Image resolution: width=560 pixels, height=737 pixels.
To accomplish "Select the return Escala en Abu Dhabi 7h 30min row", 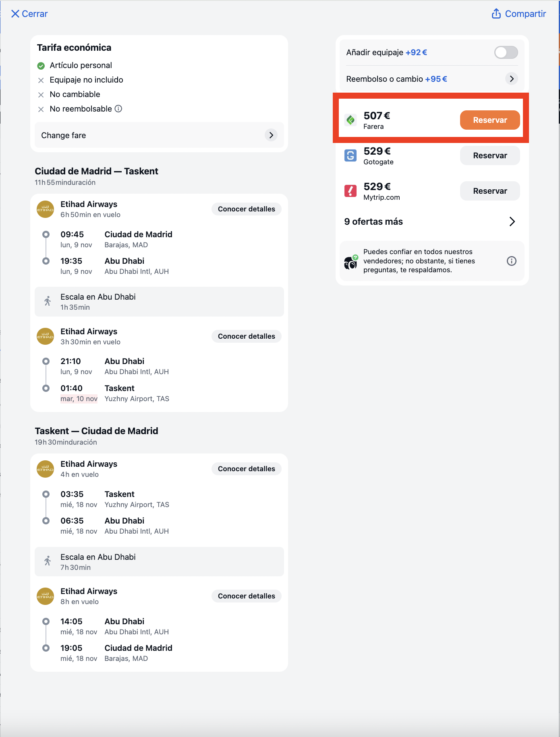I will [x=159, y=562].
